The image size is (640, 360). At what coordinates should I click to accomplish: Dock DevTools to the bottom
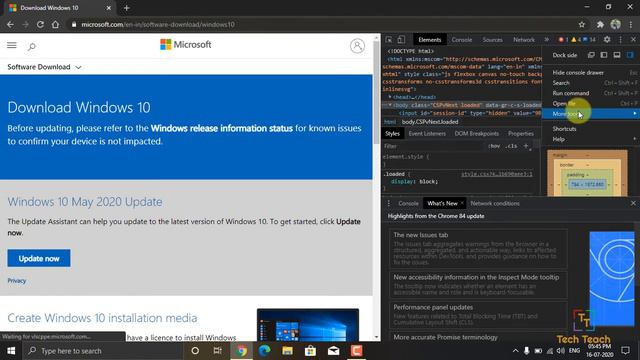tap(617, 55)
